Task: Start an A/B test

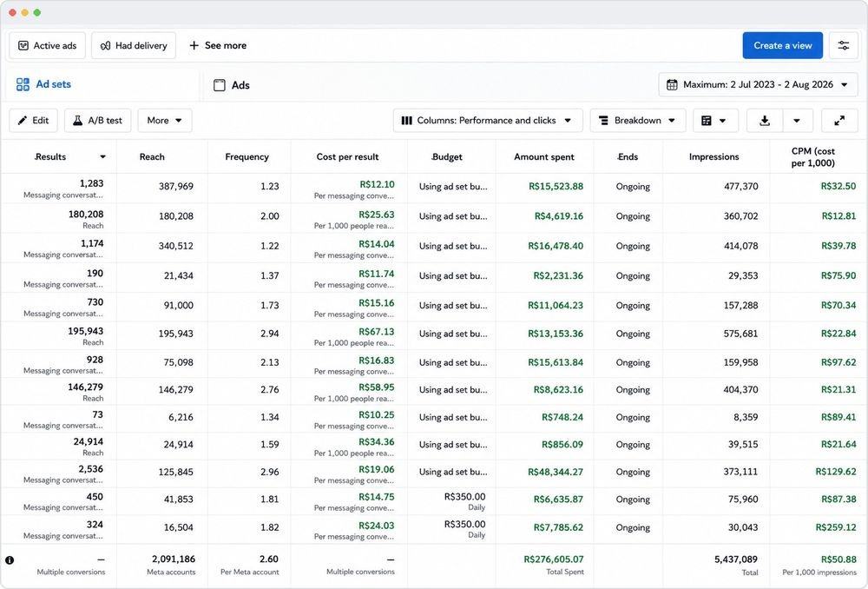Action: (97, 120)
